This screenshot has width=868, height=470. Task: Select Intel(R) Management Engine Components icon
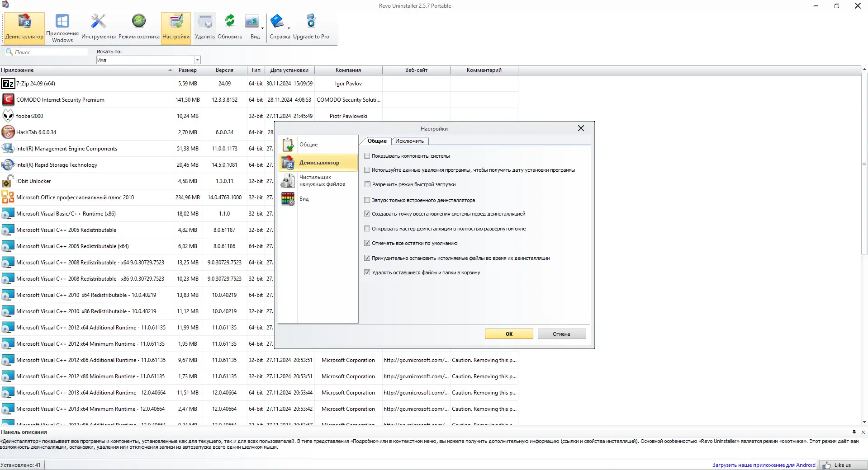coord(8,149)
